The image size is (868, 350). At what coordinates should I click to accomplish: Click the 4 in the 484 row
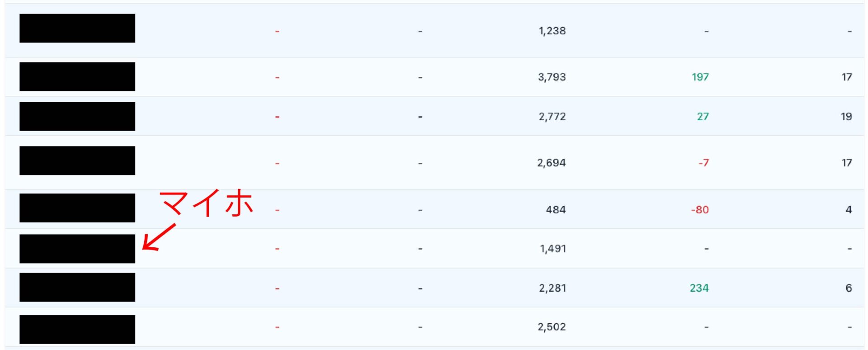pos(849,210)
